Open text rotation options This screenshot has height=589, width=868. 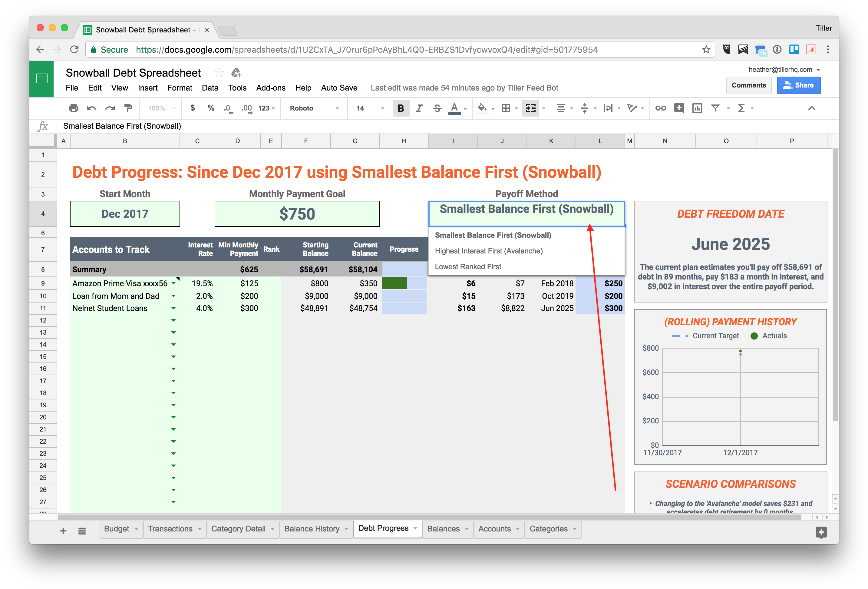632,108
